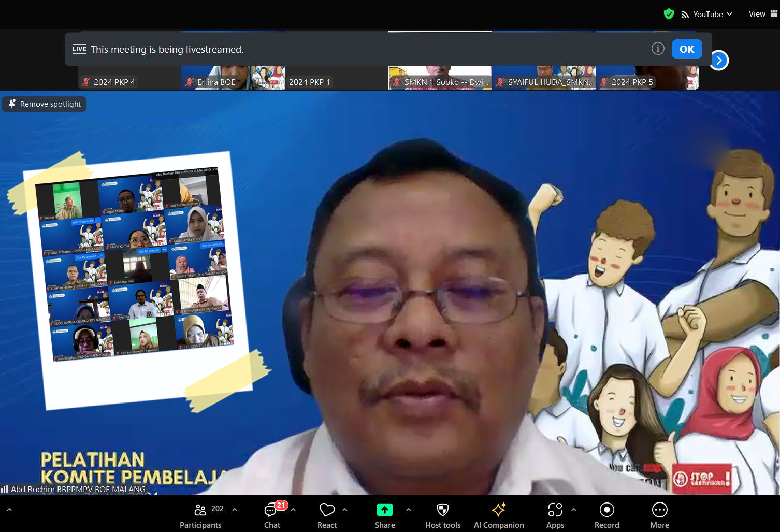Expand the Participants options arrow

235,510
